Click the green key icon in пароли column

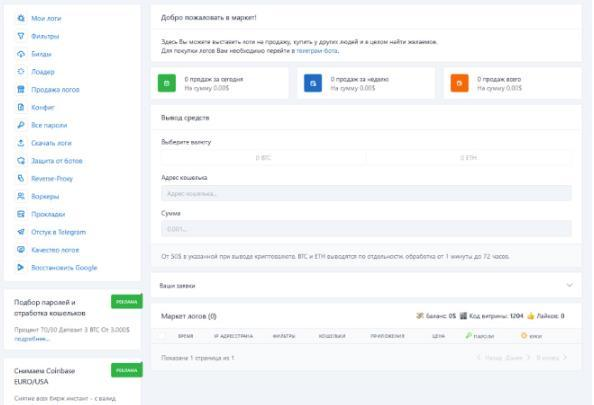(x=469, y=335)
